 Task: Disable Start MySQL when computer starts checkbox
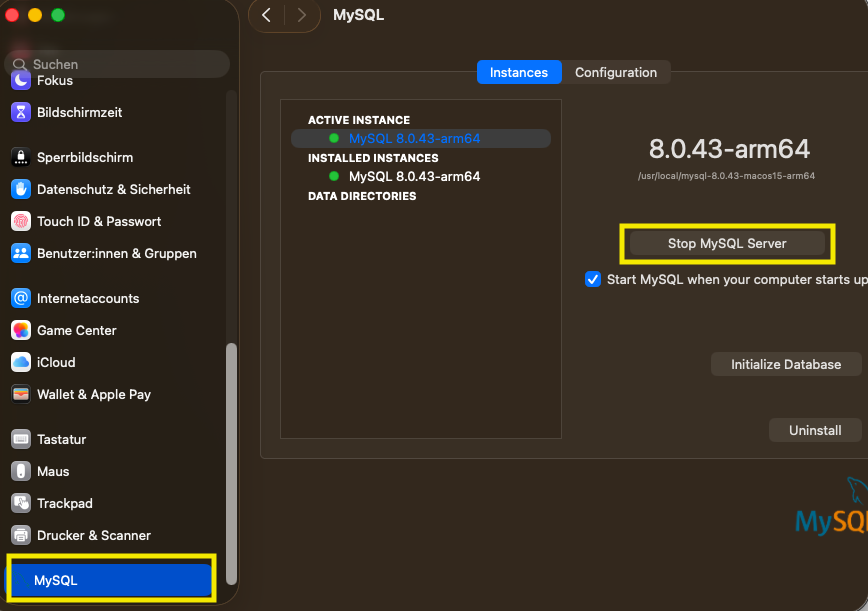(x=593, y=280)
